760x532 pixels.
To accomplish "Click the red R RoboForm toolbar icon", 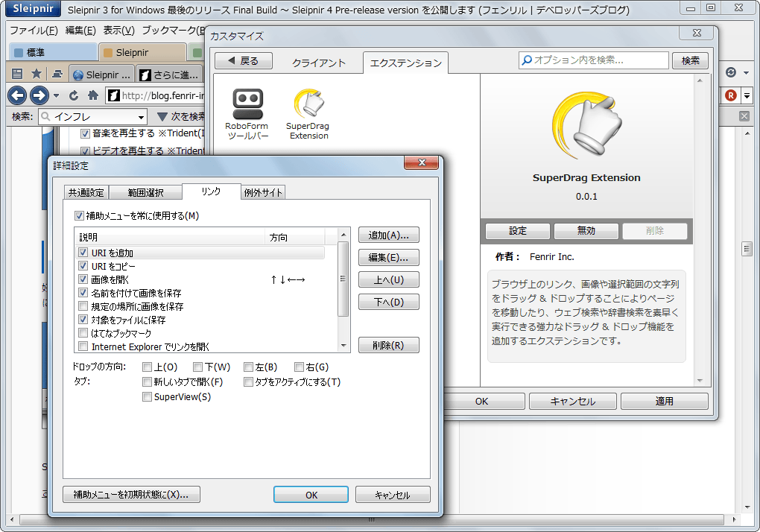I will pos(730,95).
